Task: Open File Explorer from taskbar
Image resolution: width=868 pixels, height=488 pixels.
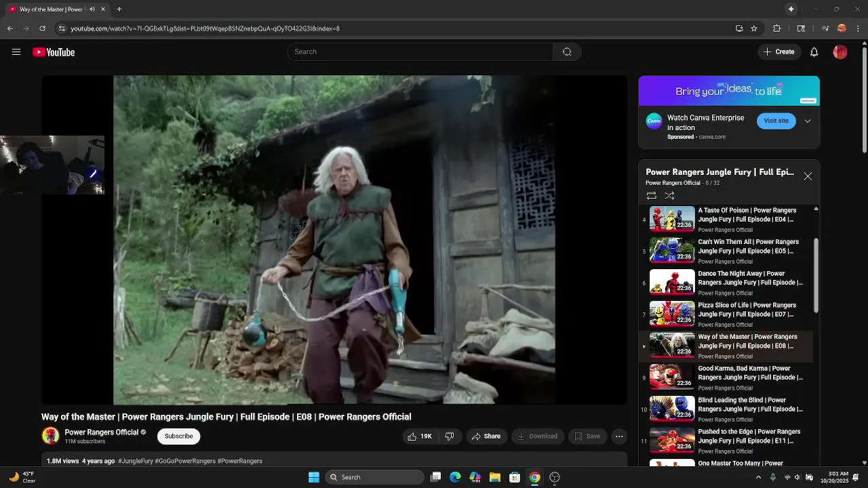Action: pyautogui.click(x=495, y=477)
